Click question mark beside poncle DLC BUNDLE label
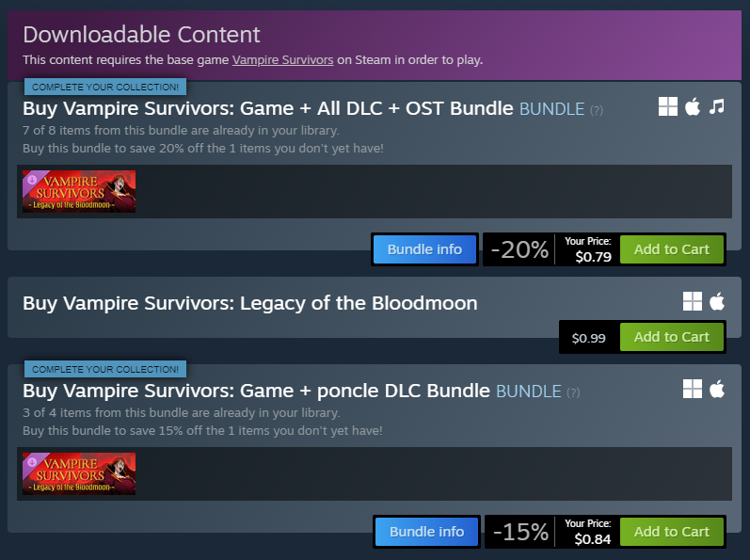This screenshot has height=560, width=750. (x=573, y=392)
